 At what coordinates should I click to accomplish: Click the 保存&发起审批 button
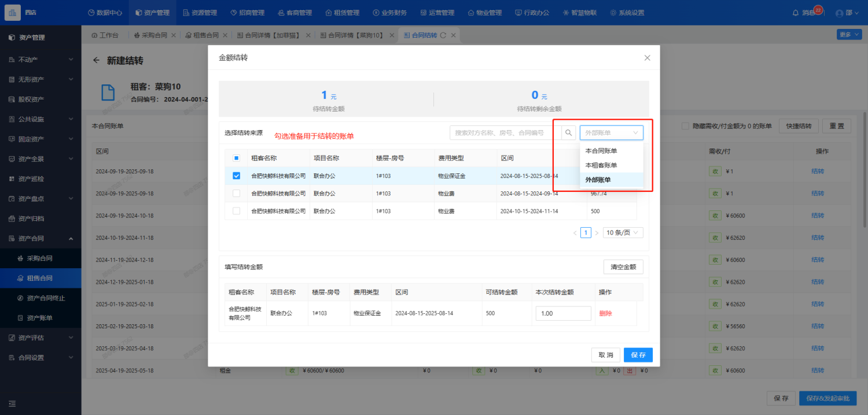828,398
